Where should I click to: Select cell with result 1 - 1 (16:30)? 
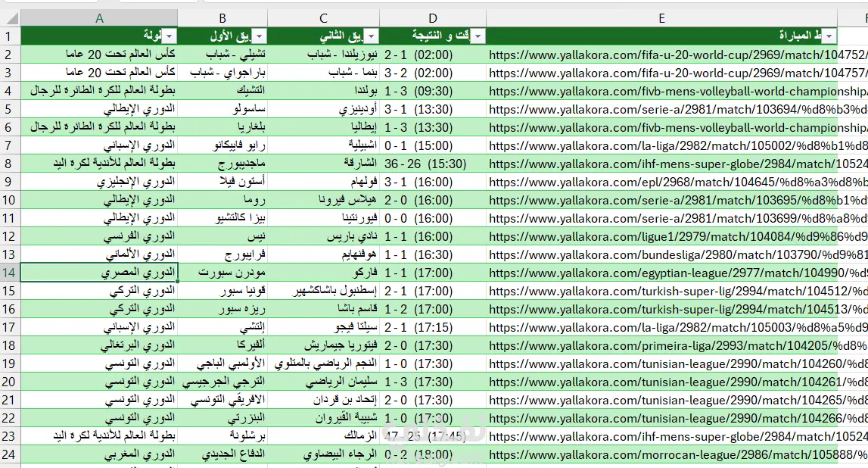433,254
